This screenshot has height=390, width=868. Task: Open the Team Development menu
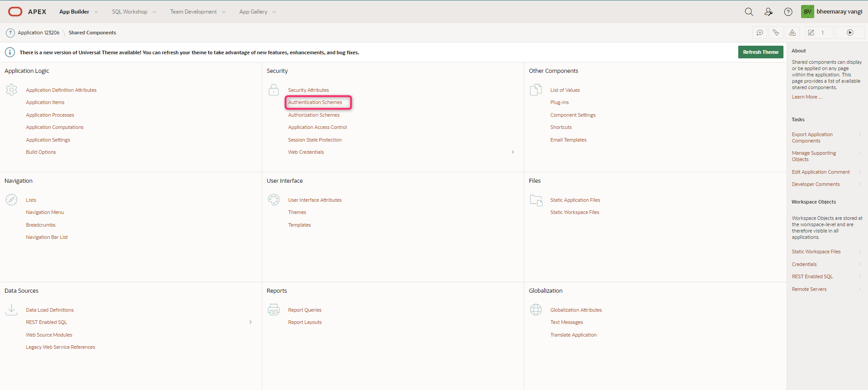[x=193, y=12]
